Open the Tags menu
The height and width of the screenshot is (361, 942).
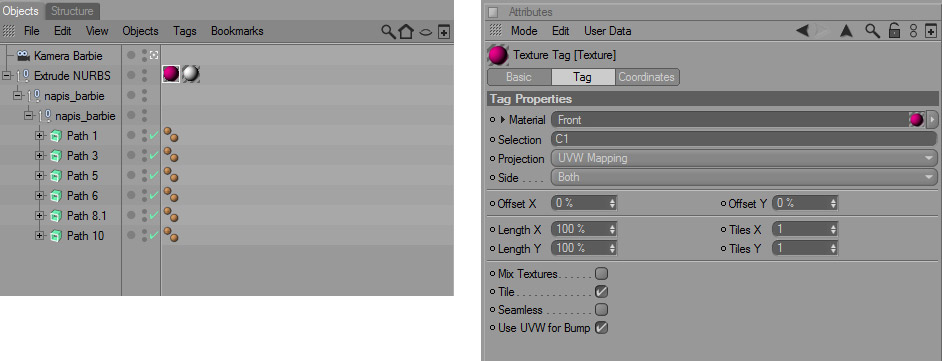[x=184, y=31]
